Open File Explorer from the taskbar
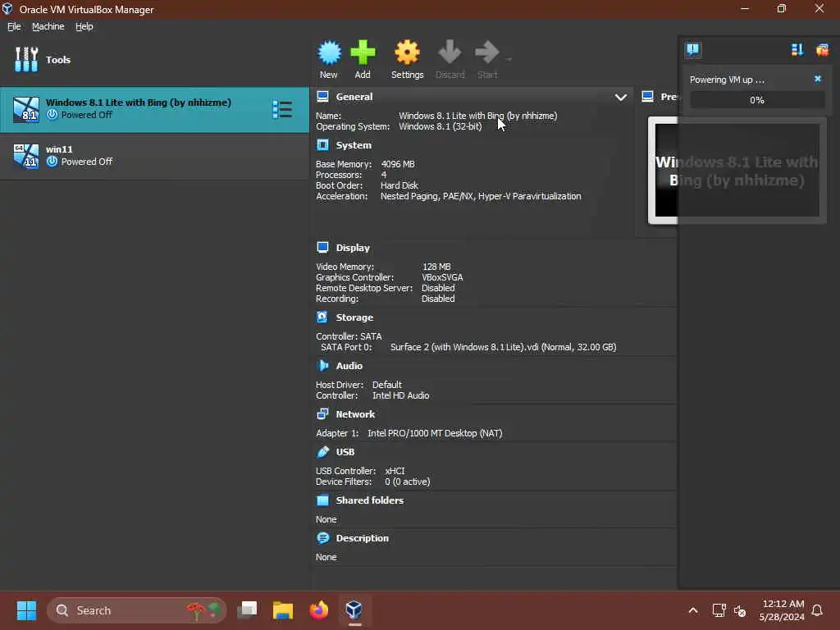 (282, 610)
